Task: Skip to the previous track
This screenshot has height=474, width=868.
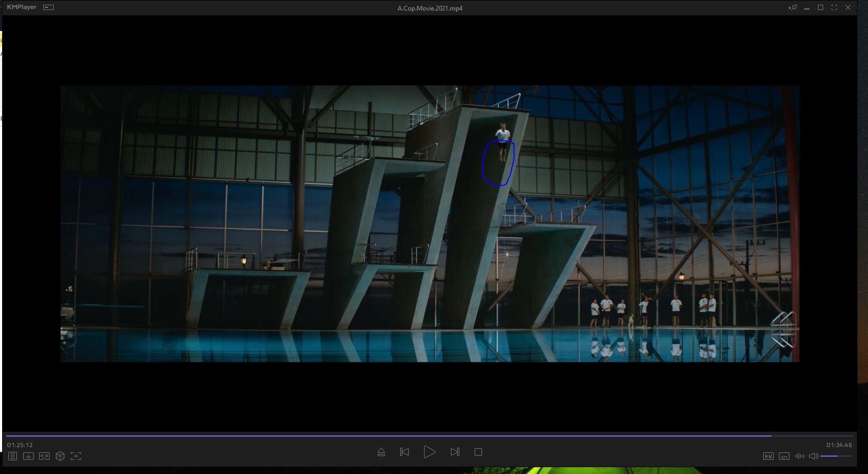Action: tap(404, 452)
